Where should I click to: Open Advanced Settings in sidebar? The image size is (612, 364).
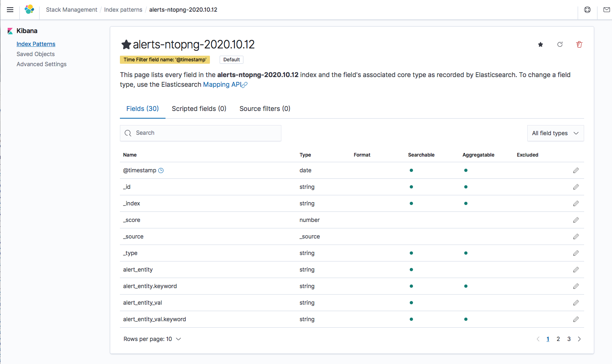pyautogui.click(x=42, y=64)
